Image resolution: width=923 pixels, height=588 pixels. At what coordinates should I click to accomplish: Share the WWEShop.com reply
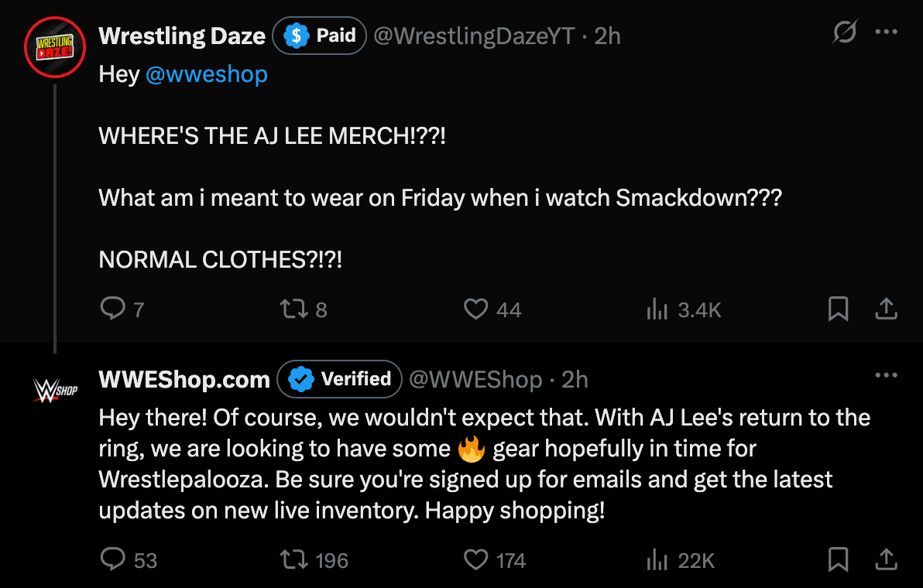pyautogui.click(x=887, y=559)
